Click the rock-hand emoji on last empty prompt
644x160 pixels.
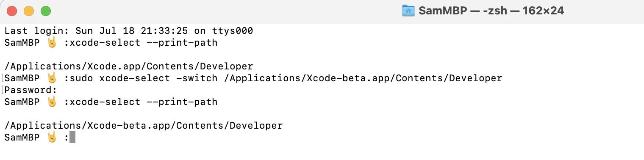point(52,137)
